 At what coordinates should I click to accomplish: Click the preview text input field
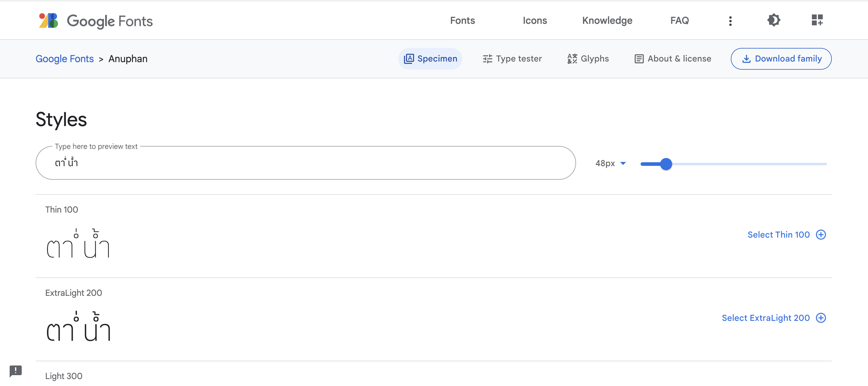pyautogui.click(x=303, y=163)
